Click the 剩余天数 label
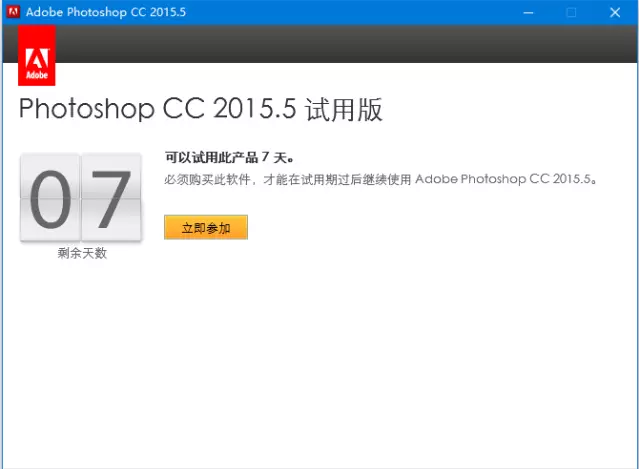Screen dimensions: 639x469 tap(82, 253)
